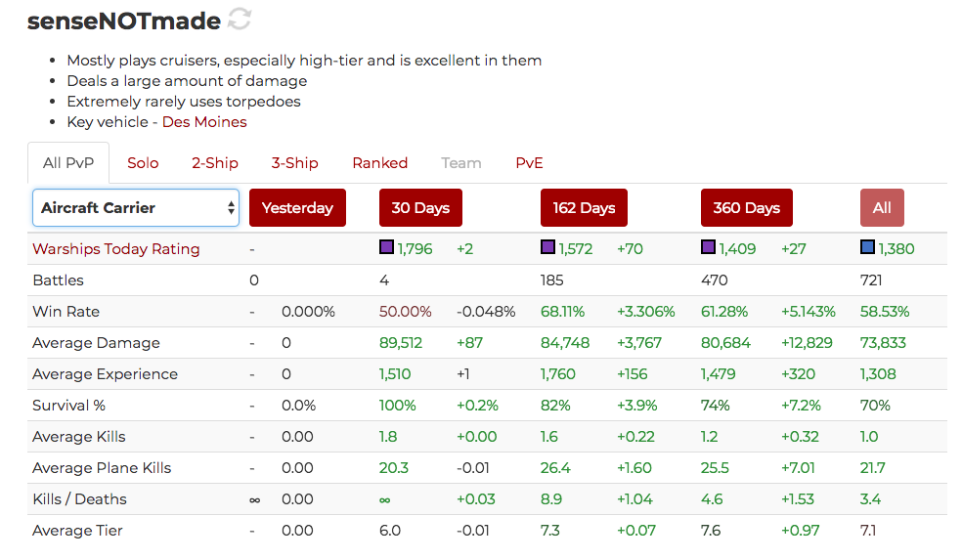Viewport: 962px width, 560px height.
Task: Open the Ranked tab
Action: (x=380, y=163)
